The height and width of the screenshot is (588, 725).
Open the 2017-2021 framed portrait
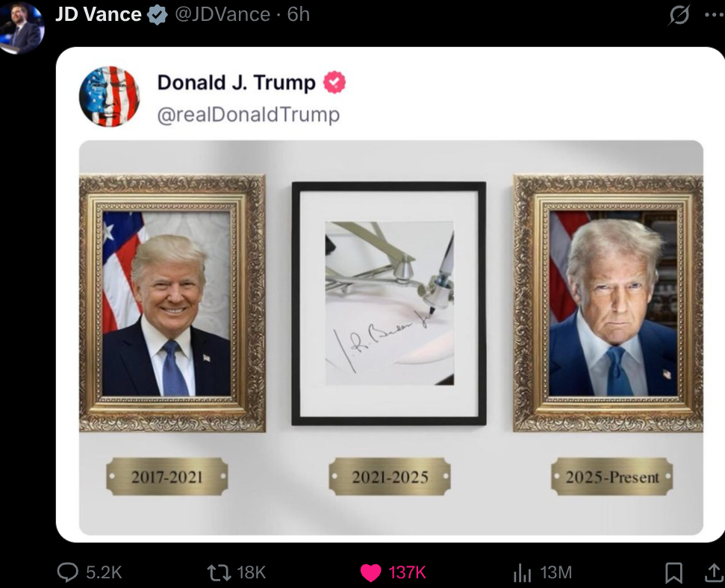click(x=172, y=303)
